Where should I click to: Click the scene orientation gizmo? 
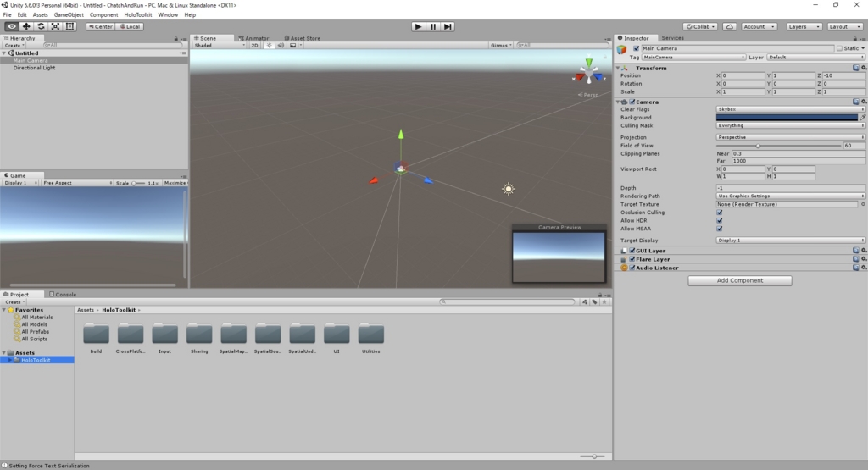pyautogui.click(x=588, y=73)
